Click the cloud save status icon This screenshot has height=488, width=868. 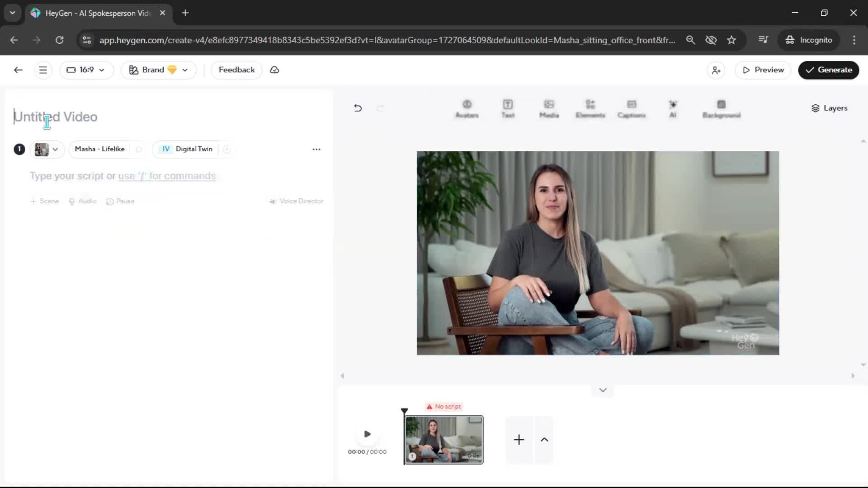[x=274, y=70]
